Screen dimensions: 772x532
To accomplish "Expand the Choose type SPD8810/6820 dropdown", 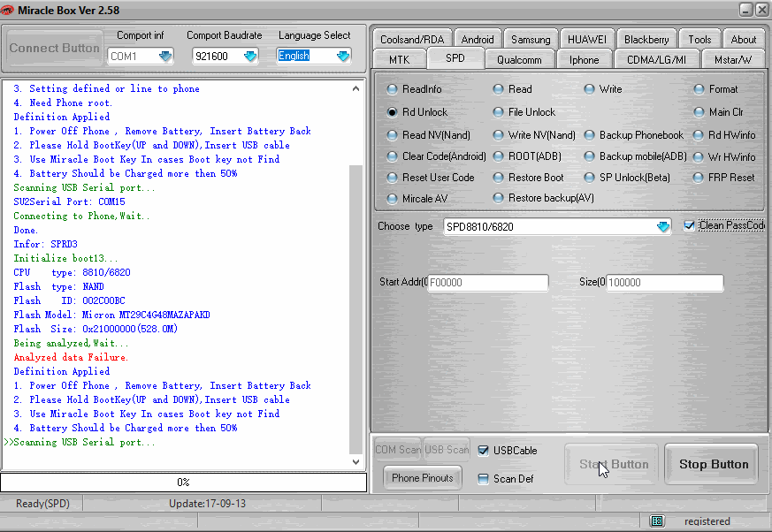I will [x=663, y=227].
